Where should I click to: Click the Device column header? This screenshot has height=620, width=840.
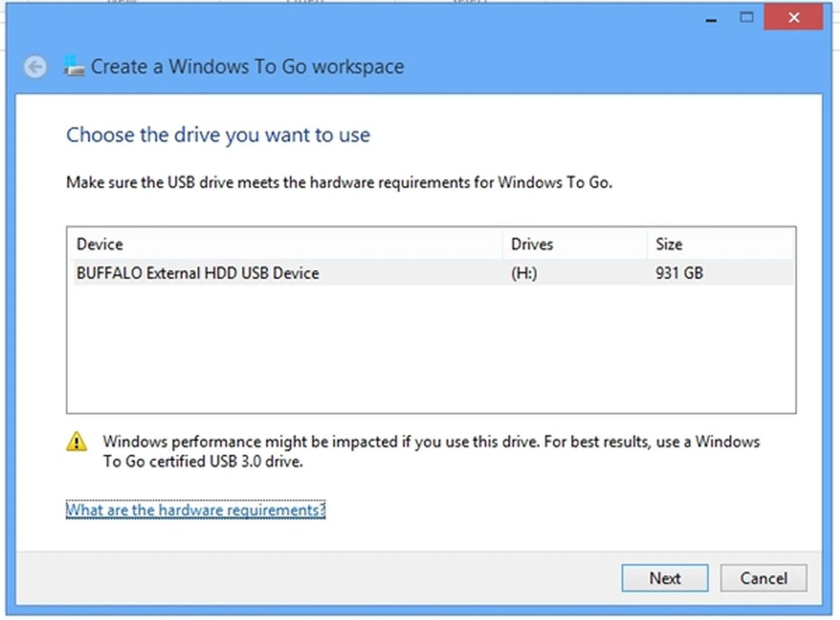[100, 244]
